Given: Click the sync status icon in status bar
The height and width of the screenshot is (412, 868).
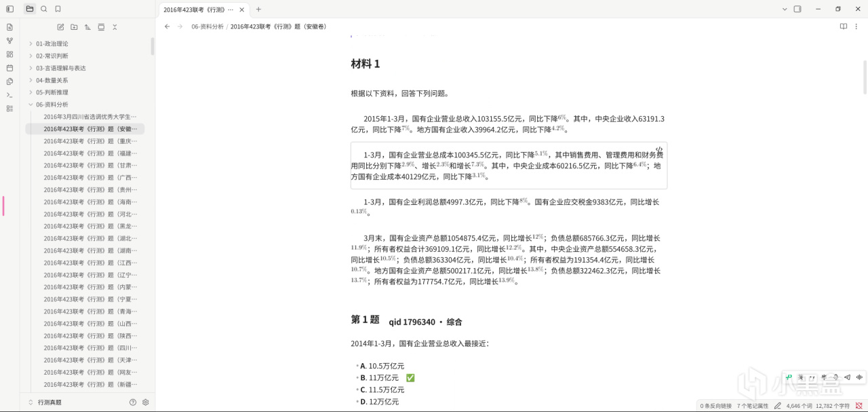Looking at the screenshot, I should 859,406.
